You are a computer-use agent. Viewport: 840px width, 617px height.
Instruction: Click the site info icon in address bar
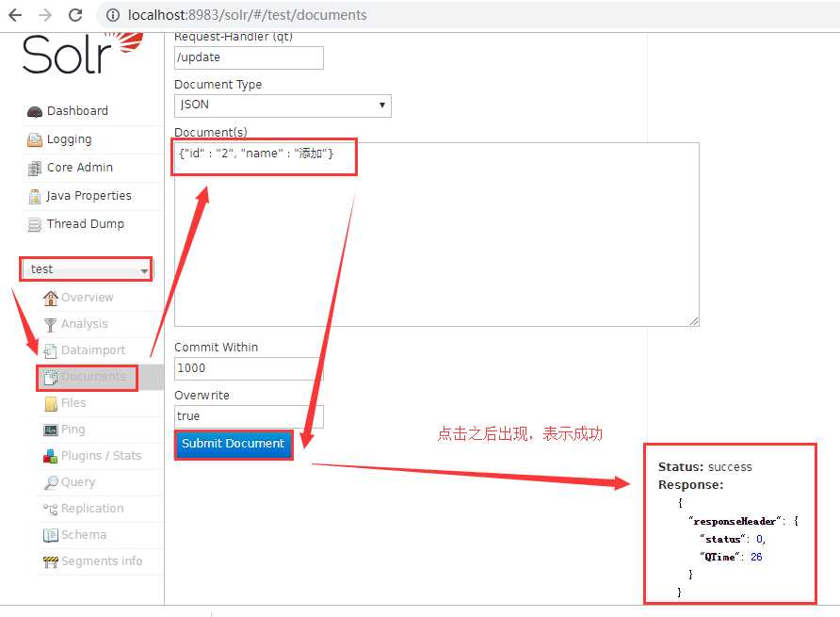[112, 15]
